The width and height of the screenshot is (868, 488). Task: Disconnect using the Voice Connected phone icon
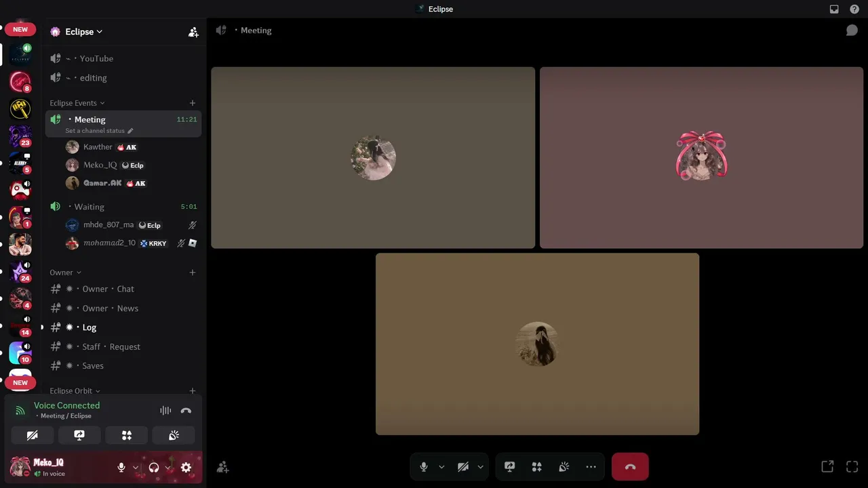click(186, 411)
